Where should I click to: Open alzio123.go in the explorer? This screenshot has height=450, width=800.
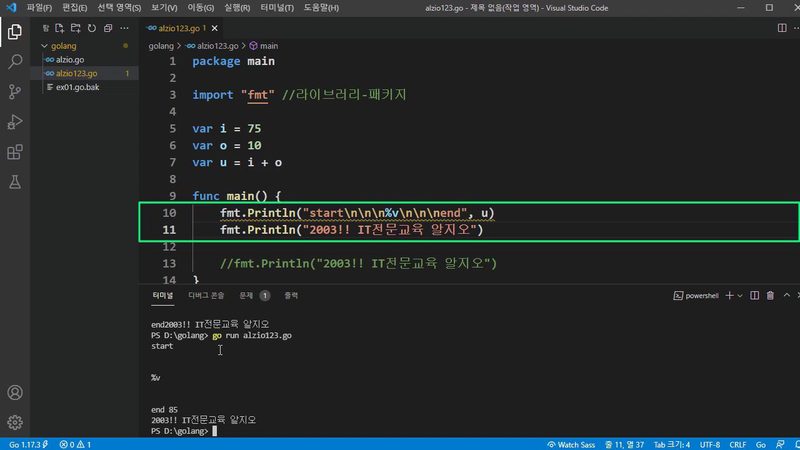point(77,73)
